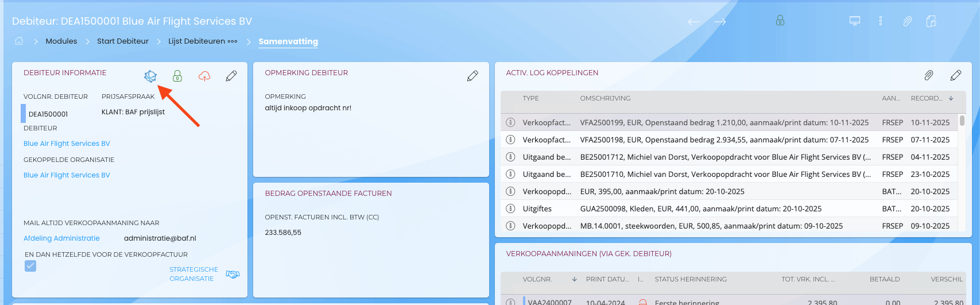
Task: Click date 23-10-2025 in log
Action: (x=930, y=174)
